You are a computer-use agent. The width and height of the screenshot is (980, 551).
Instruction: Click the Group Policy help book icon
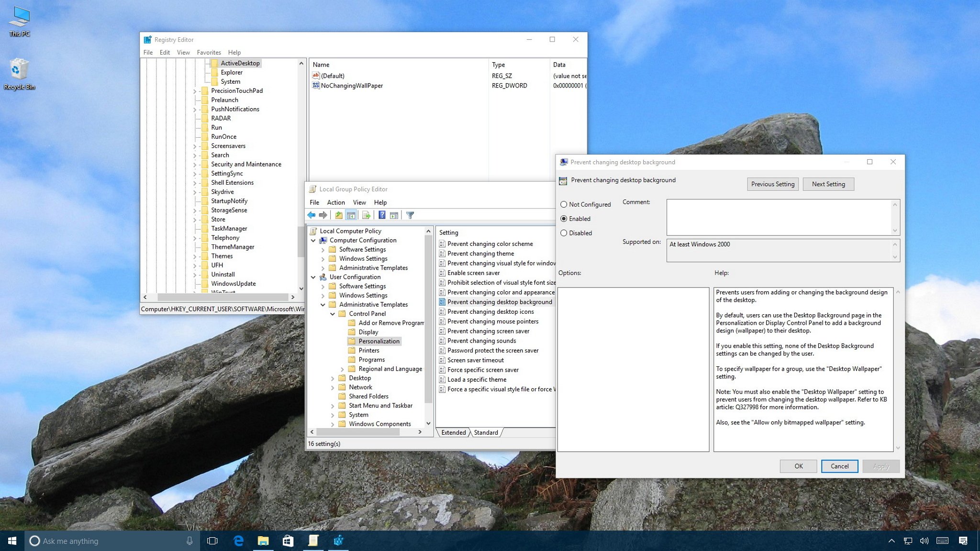[382, 215]
